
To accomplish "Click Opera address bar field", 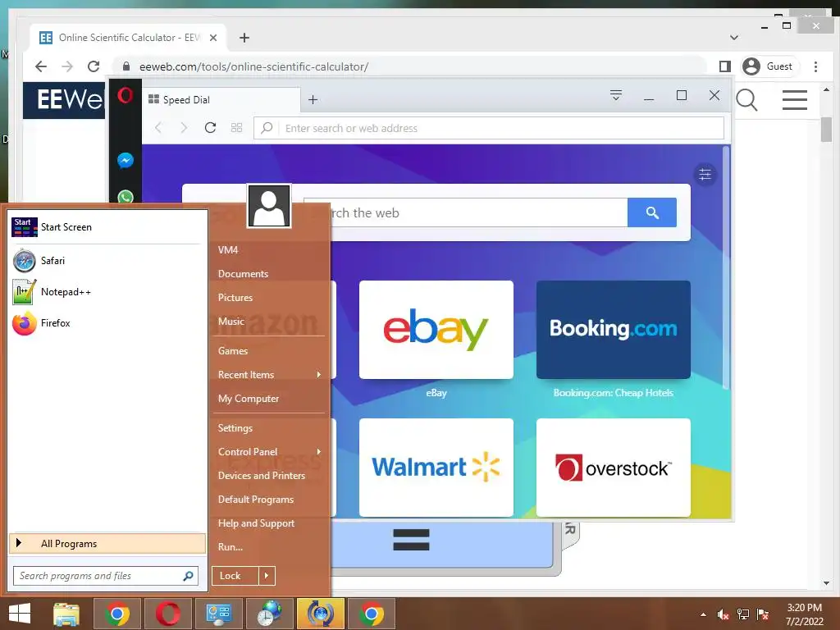I will pyautogui.click(x=489, y=128).
